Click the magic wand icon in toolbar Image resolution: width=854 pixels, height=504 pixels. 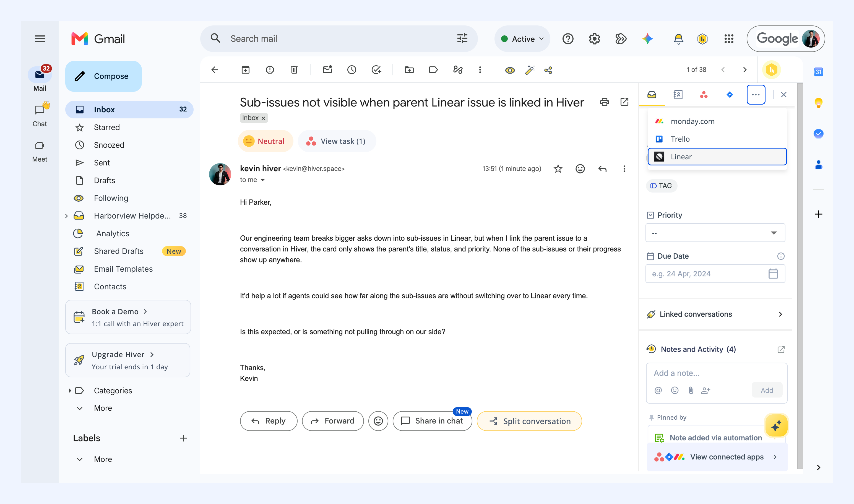(529, 70)
